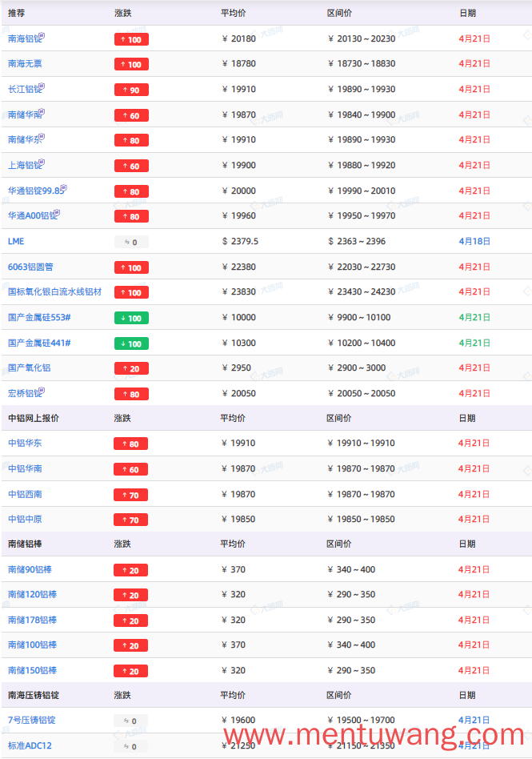Click the average price ¥ 10300
532x759 pixels.
(x=239, y=343)
